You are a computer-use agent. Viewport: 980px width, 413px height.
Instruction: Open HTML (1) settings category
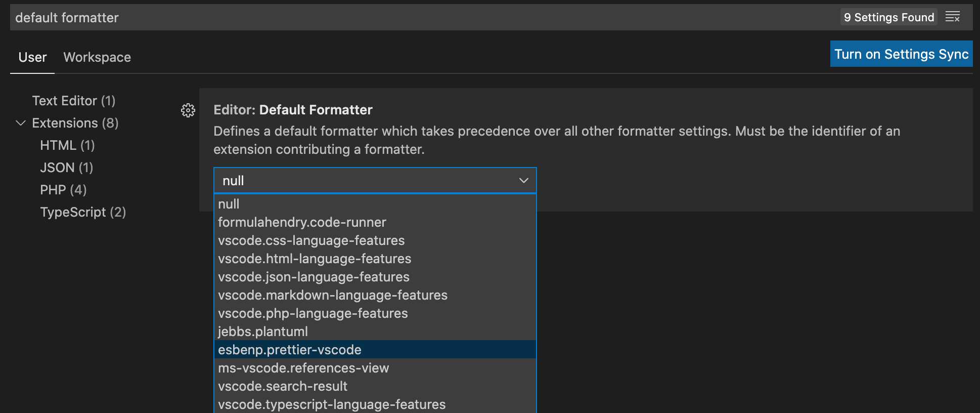click(67, 145)
